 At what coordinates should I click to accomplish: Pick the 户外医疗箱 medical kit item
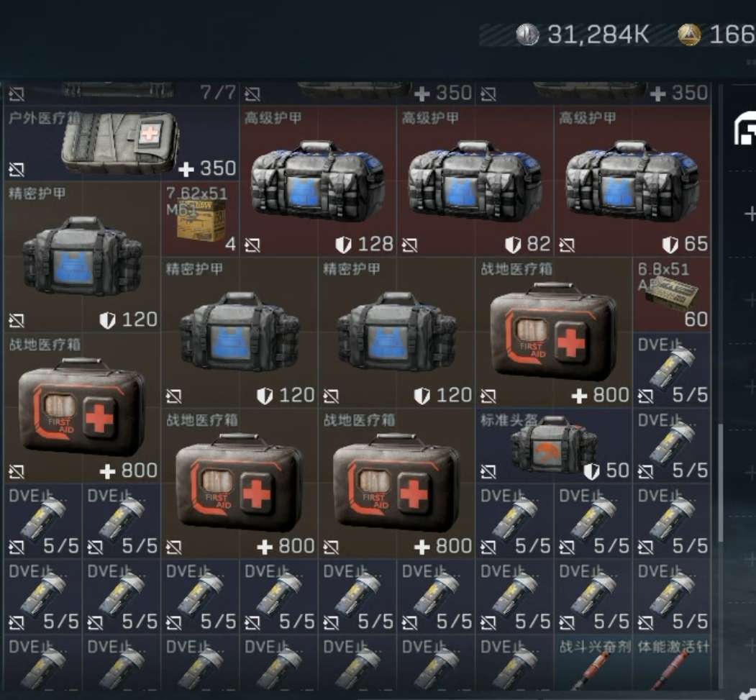point(122,143)
